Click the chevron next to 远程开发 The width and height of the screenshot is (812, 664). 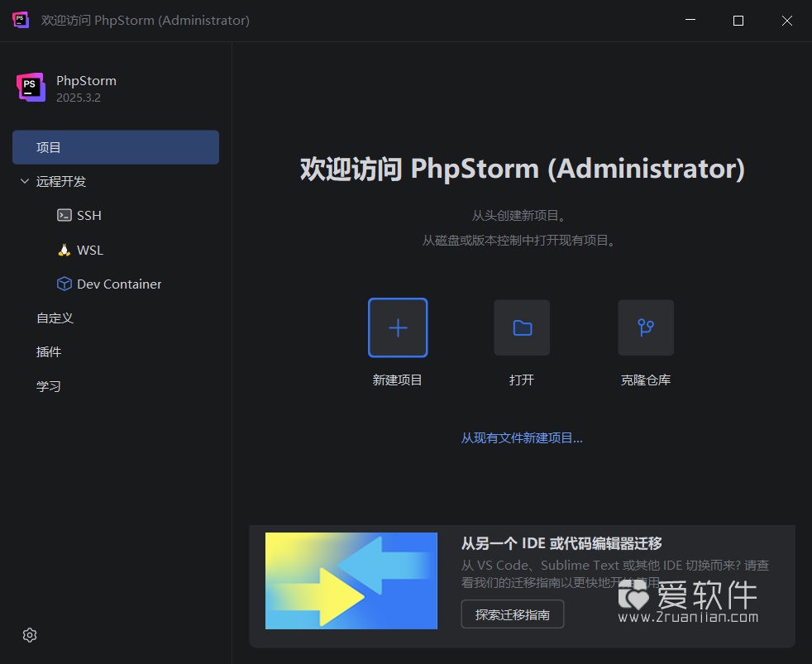[x=24, y=181]
